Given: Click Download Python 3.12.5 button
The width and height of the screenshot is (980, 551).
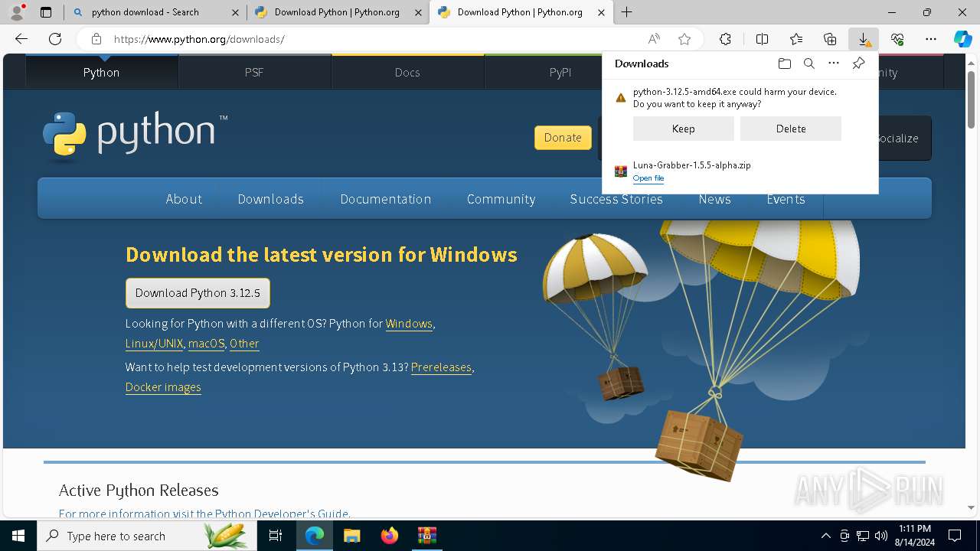Looking at the screenshot, I should [x=198, y=293].
